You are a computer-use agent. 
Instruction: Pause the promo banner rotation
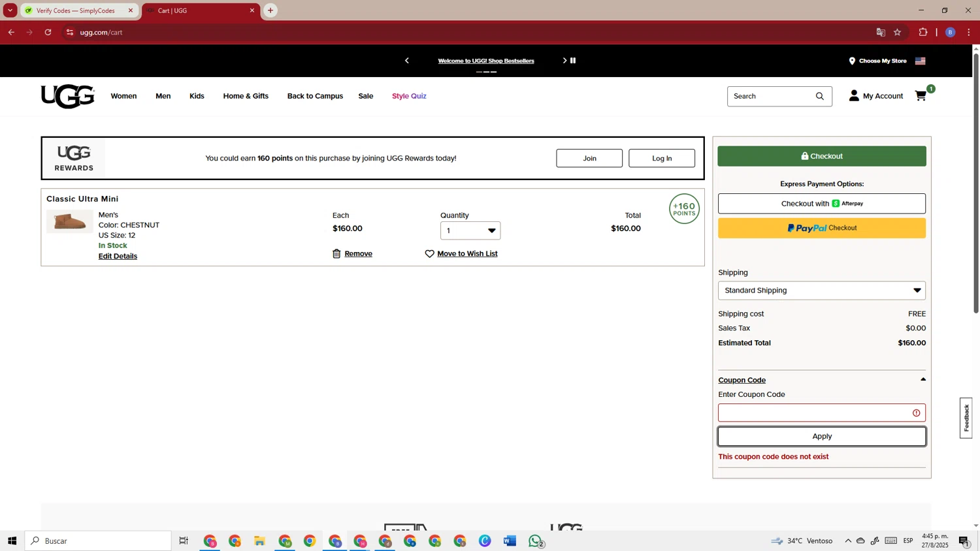point(573,61)
